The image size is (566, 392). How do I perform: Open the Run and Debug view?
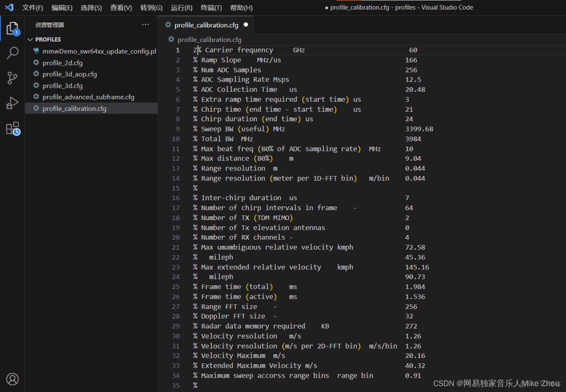click(12, 103)
